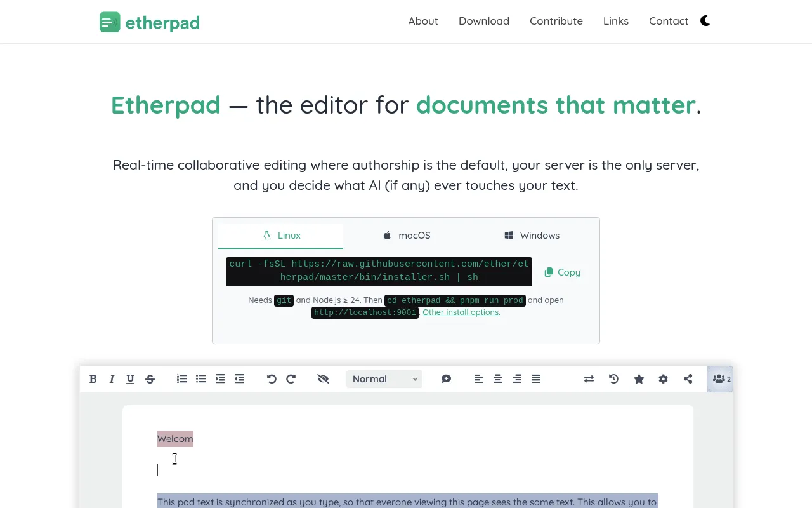The width and height of the screenshot is (812, 508).
Task: Click the Indent icon
Action: pos(220,379)
